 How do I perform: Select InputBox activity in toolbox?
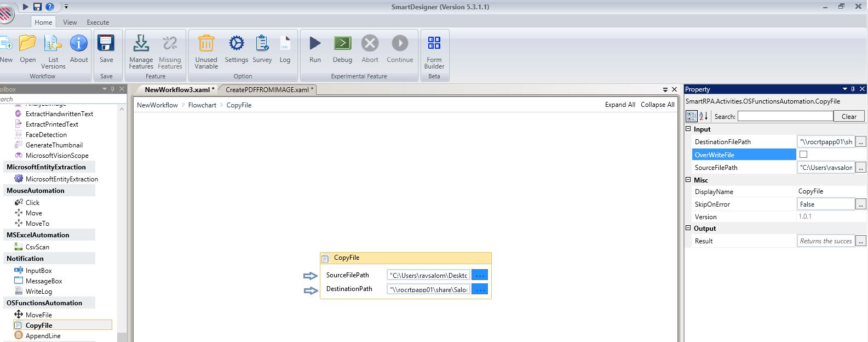coord(38,270)
